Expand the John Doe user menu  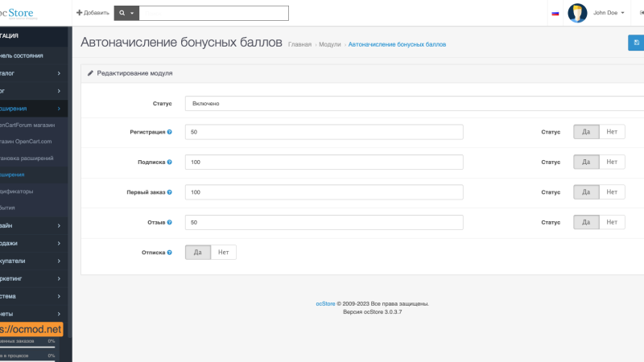(609, 13)
